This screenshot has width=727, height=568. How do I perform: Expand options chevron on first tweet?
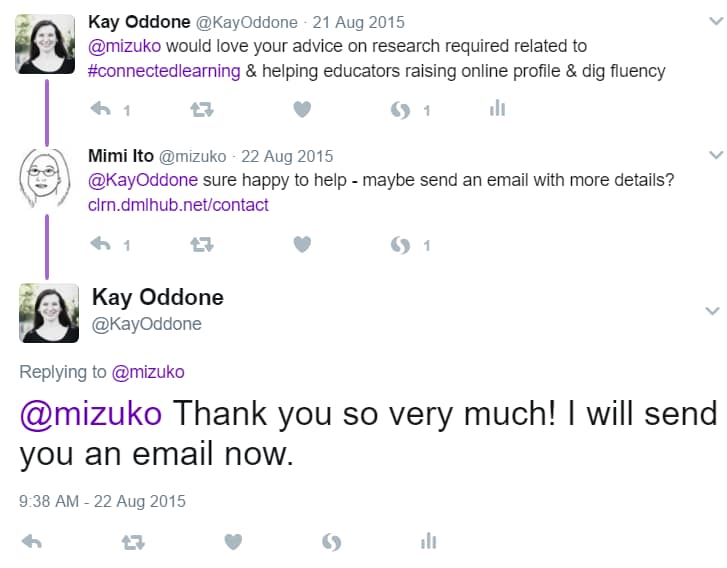coord(716,21)
